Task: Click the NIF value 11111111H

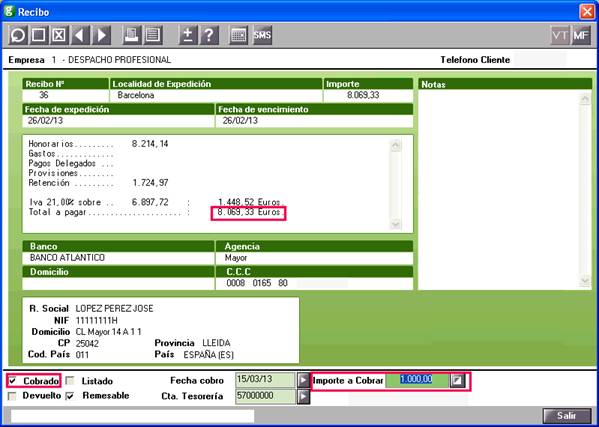Action: coord(97,320)
